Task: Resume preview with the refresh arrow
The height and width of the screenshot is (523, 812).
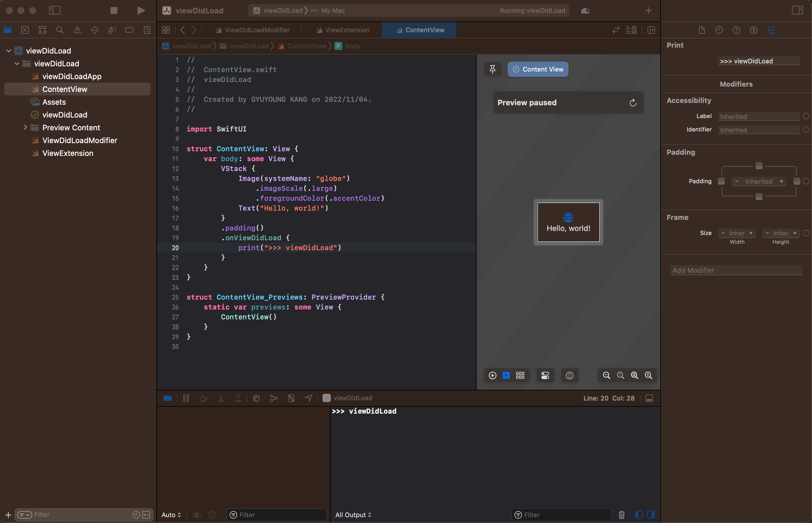Action: click(x=632, y=103)
